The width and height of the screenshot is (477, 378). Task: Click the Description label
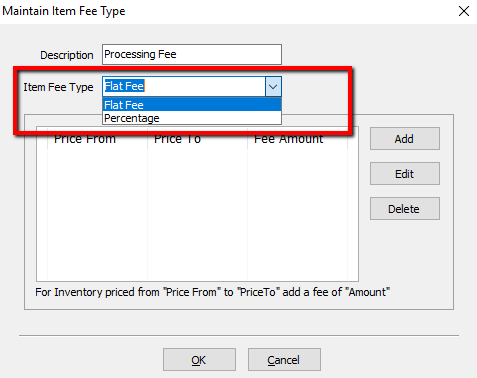pos(67,55)
